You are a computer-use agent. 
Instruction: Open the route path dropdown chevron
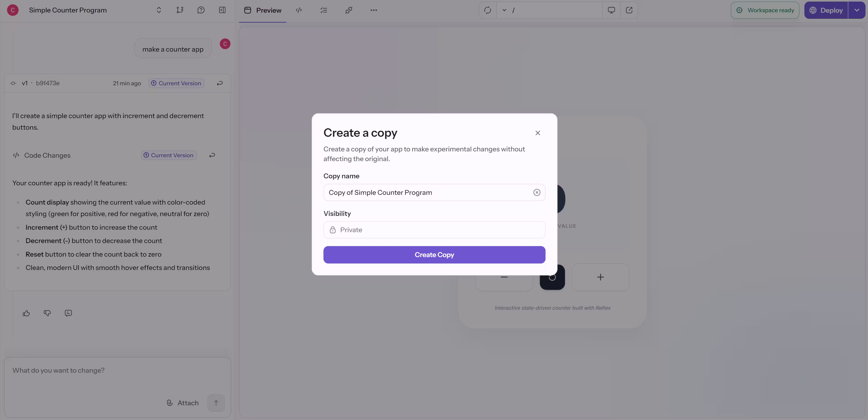coord(504,10)
